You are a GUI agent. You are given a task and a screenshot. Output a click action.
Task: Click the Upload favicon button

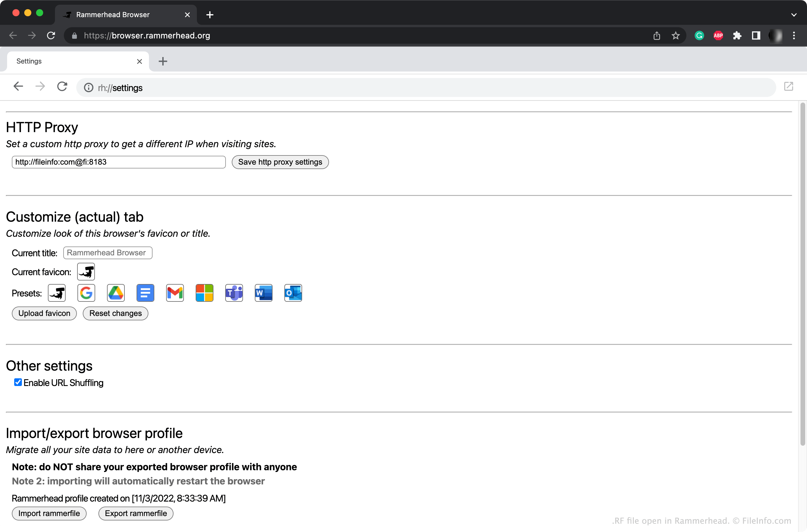coord(44,314)
